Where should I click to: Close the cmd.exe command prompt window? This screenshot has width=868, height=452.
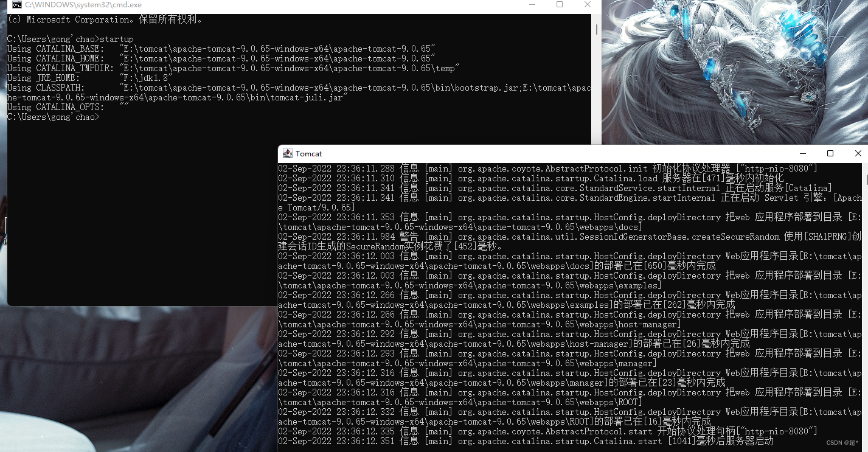[587, 5]
